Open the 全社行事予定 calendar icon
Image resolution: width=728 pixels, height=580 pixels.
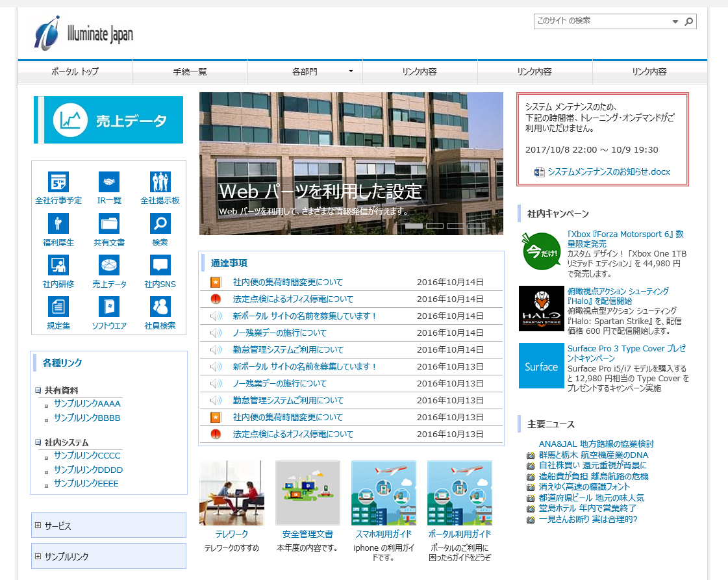[x=58, y=182]
